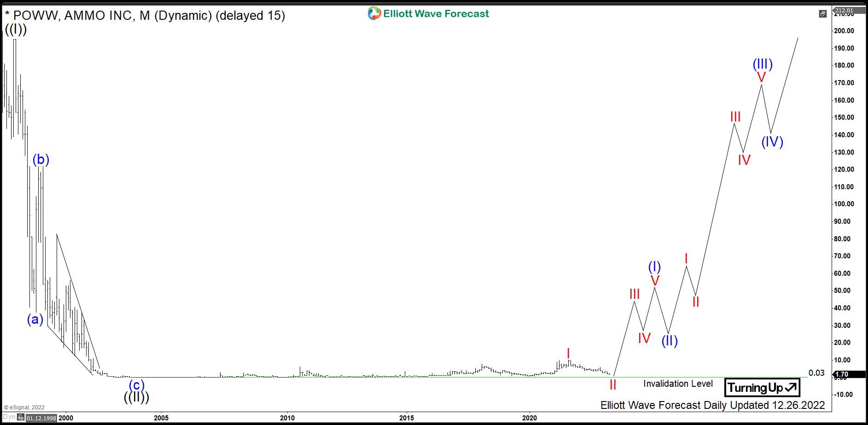Click the Turning Up arrow badge
Screen dimensions: 868x425
(762, 388)
